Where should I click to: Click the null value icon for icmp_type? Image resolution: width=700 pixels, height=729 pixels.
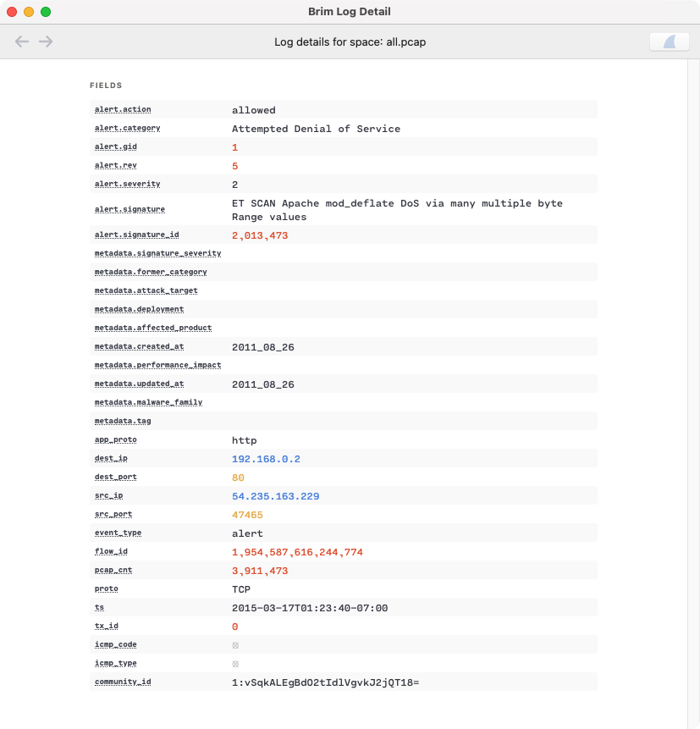[x=234, y=663]
